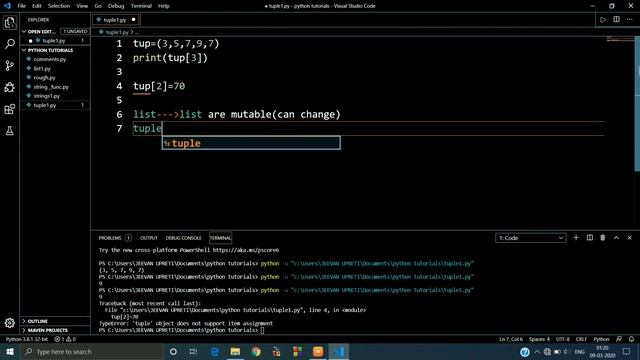
Task: Open rough.py in the explorer
Action: pyautogui.click(x=44, y=78)
